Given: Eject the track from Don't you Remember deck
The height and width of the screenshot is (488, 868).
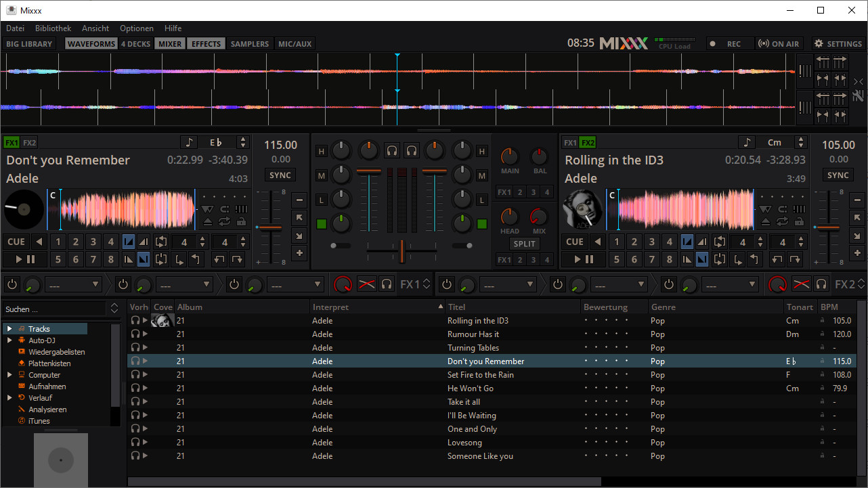Looking at the screenshot, I should point(208,221).
